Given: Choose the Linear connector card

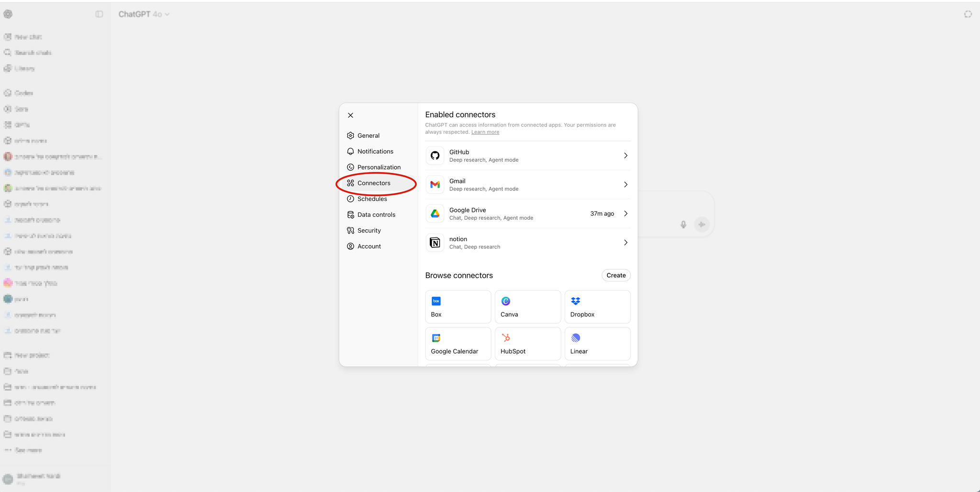Looking at the screenshot, I should tap(598, 344).
